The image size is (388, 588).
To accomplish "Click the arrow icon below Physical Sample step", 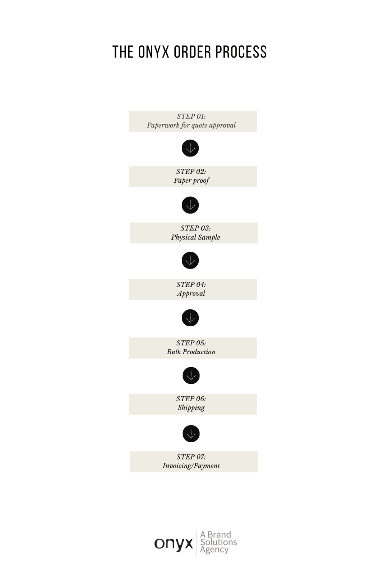I will tap(190, 260).
